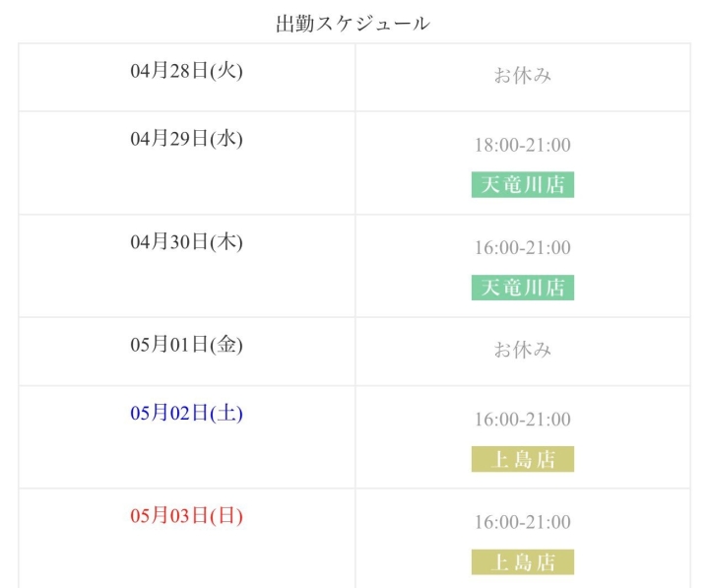
Task: Select the 05月01日(金) date cell
Action: tap(186, 345)
